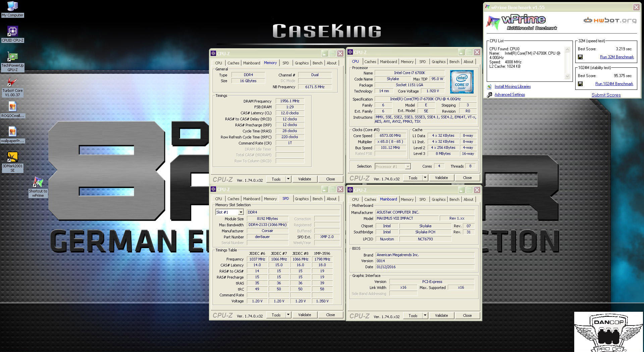
Task: Click the Close button in the SPD window
Action: 330,315
